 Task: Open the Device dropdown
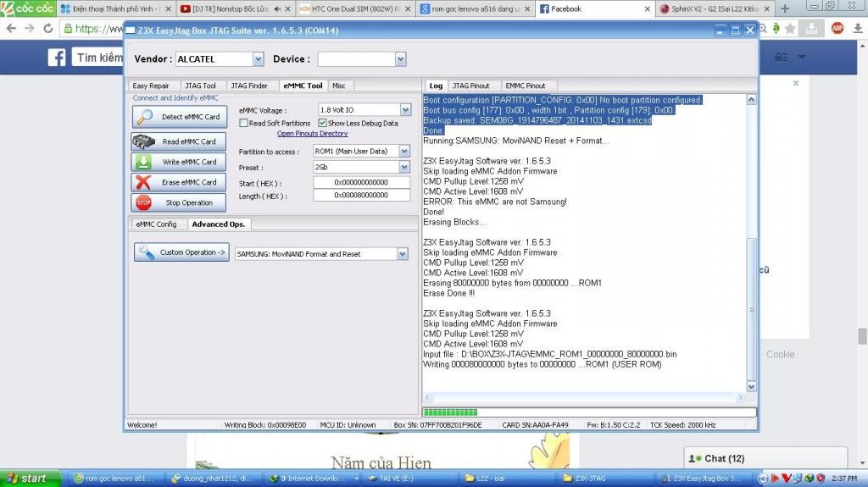[400, 58]
